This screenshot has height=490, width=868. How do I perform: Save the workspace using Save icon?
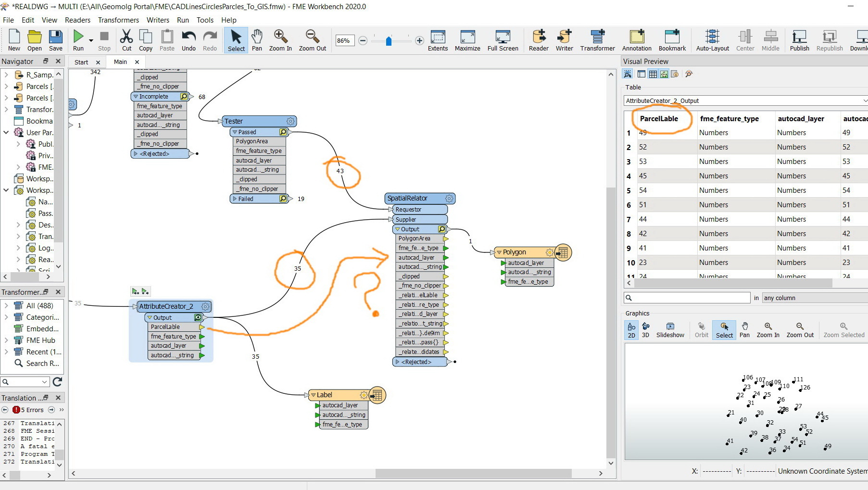(x=56, y=40)
